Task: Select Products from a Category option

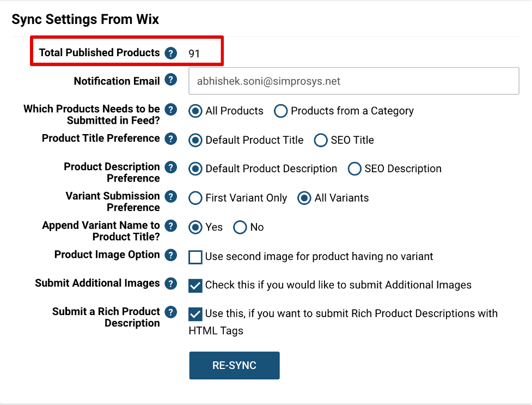Action: [x=281, y=111]
